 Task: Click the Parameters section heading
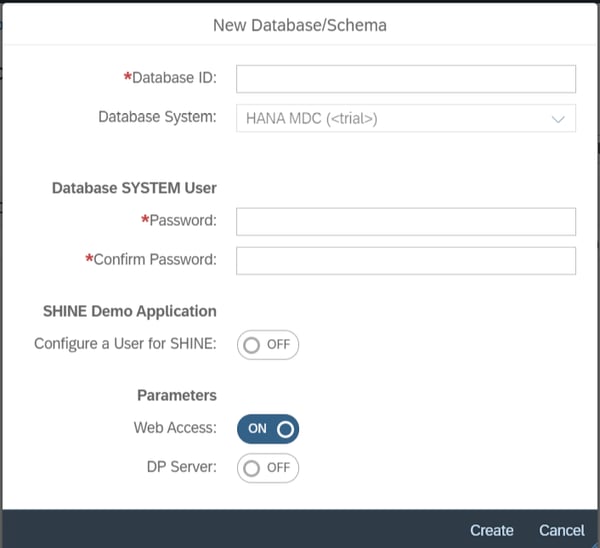[177, 395]
